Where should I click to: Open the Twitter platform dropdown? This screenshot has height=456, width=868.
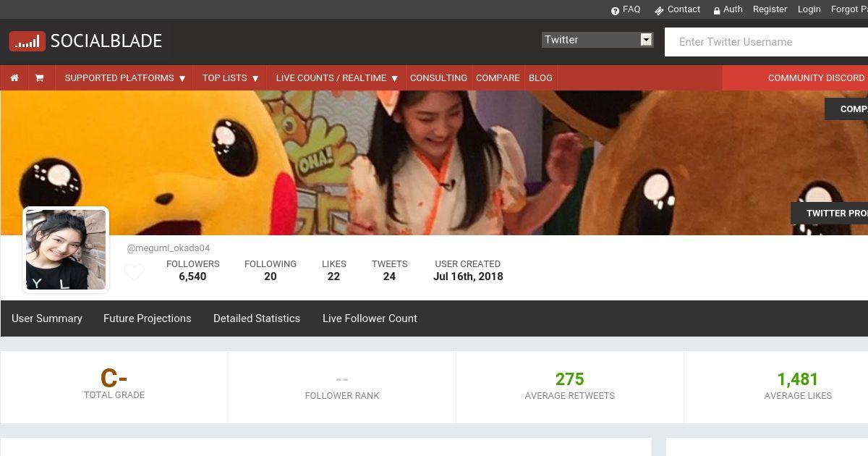[597, 40]
